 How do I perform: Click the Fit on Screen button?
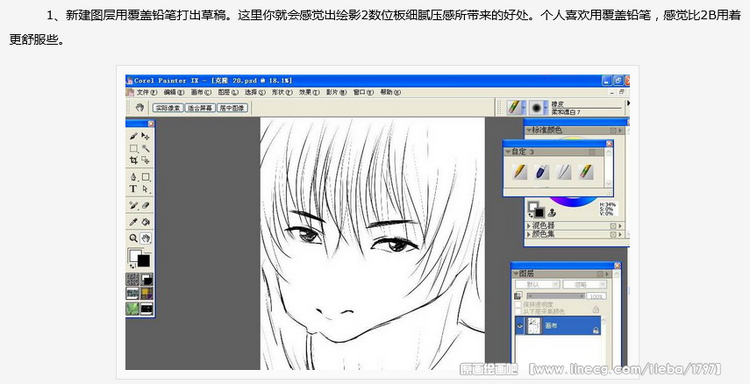[200, 108]
